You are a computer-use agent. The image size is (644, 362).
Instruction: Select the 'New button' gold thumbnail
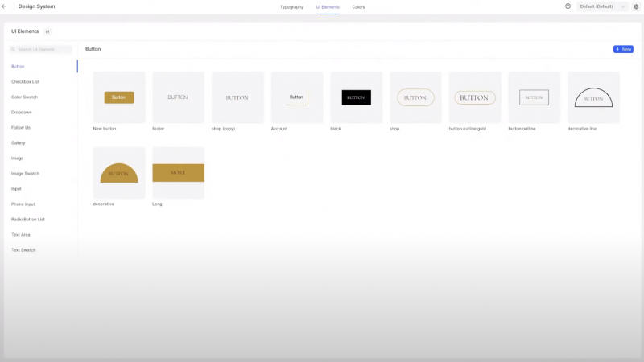tap(119, 97)
